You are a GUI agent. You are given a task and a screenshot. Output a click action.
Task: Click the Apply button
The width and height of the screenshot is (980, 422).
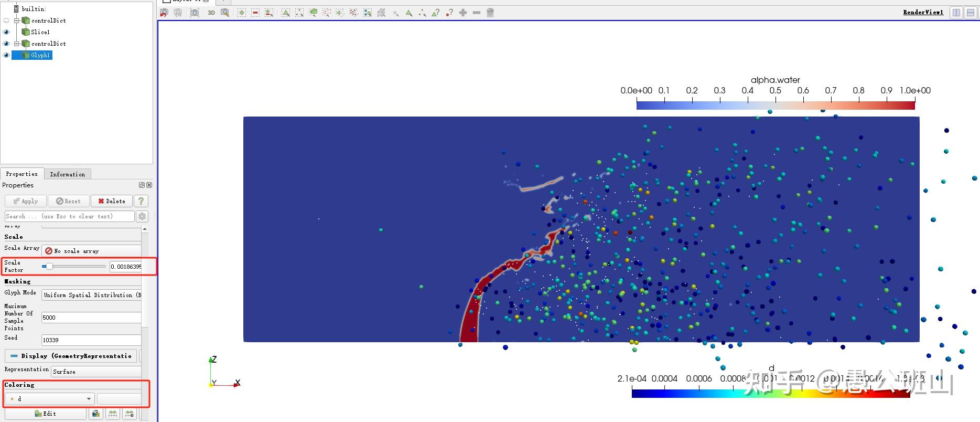(x=26, y=201)
